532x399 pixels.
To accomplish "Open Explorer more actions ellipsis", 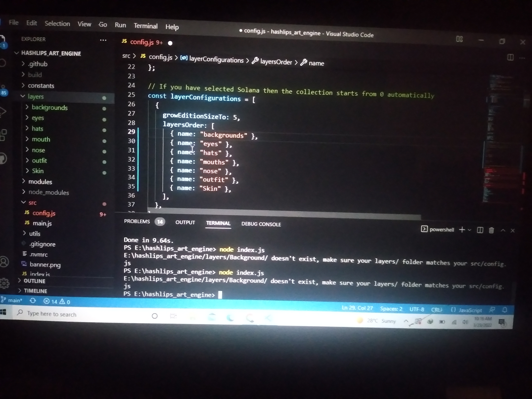I will [x=103, y=40].
